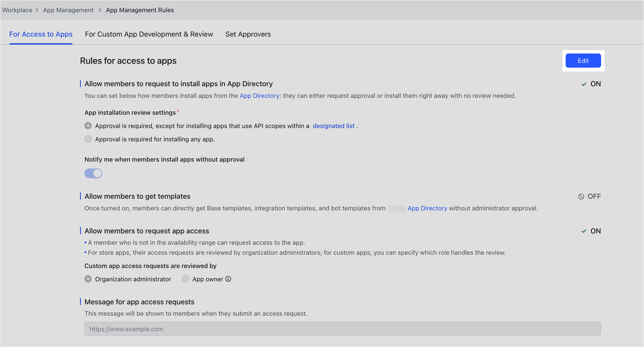Open App Directory link in install apps description
The width and height of the screenshot is (644, 347).
click(x=259, y=96)
